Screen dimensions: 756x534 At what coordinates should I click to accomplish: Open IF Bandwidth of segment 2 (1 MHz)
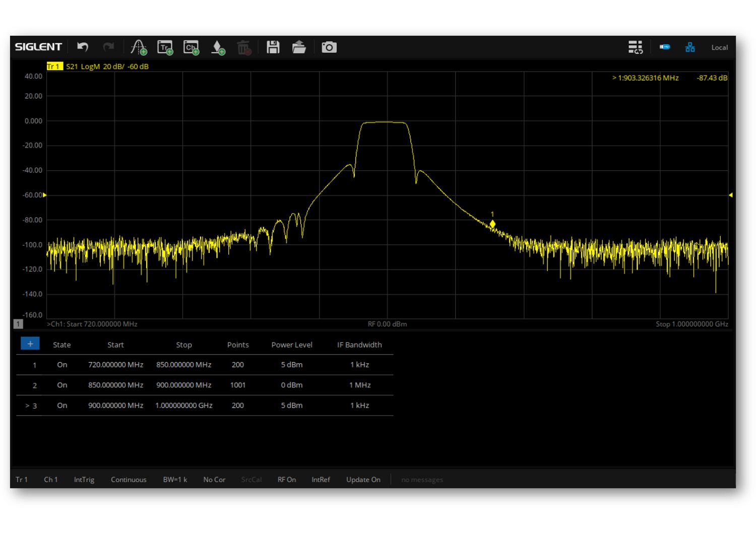coord(359,385)
